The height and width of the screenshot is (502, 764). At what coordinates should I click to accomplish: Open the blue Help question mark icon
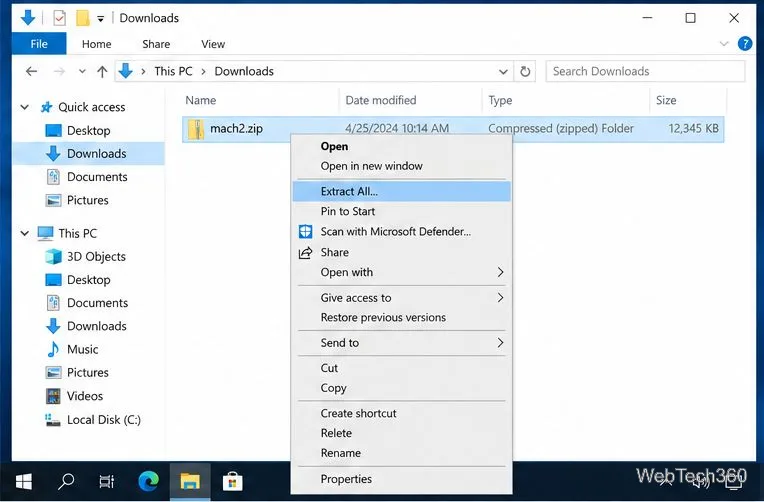click(745, 44)
